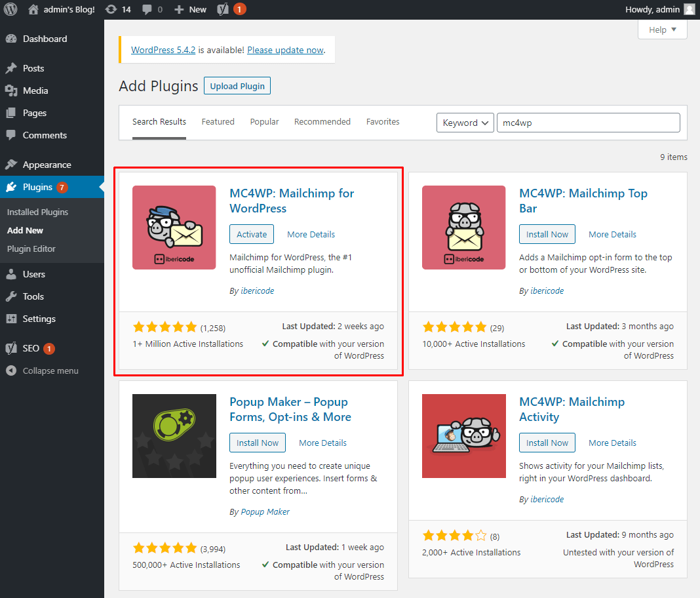Click the Please update now link
This screenshot has height=598, width=700.
pos(285,50)
